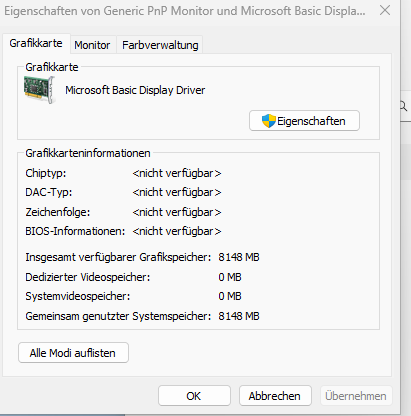Select the Farbverwaltung tab
The width and height of the screenshot is (411, 416).
160,45
